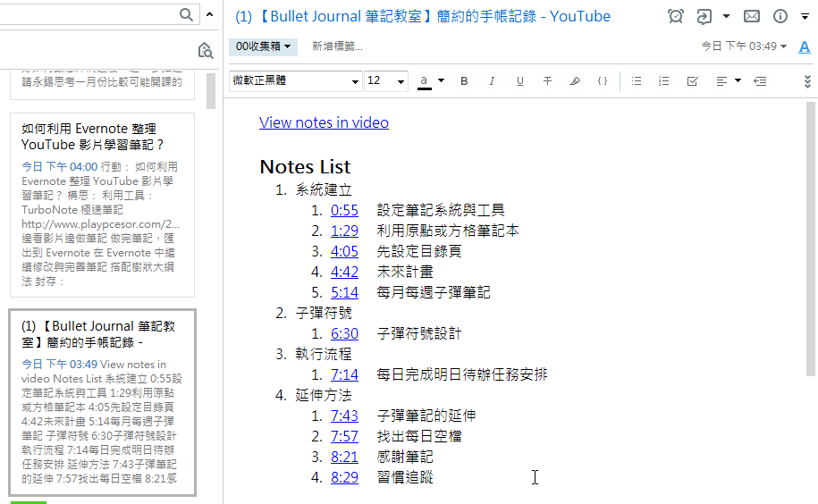This screenshot has height=504, width=818.
Task: Click the font color button
Action: click(424, 81)
